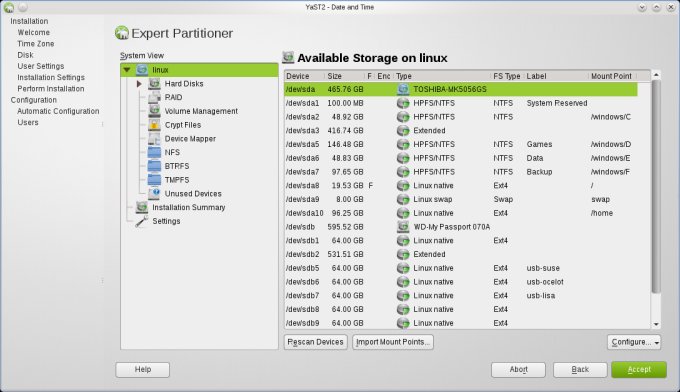
Task: Click the Automatic Configuration step
Action: point(58,111)
